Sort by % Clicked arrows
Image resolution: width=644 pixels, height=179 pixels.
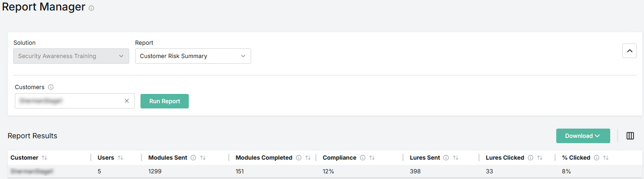coord(606,158)
